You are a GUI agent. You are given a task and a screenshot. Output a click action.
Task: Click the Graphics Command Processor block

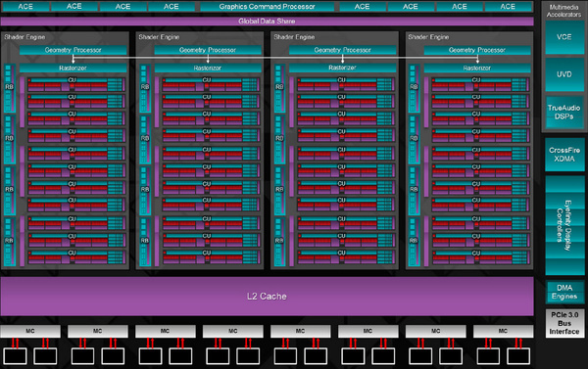tap(267, 7)
